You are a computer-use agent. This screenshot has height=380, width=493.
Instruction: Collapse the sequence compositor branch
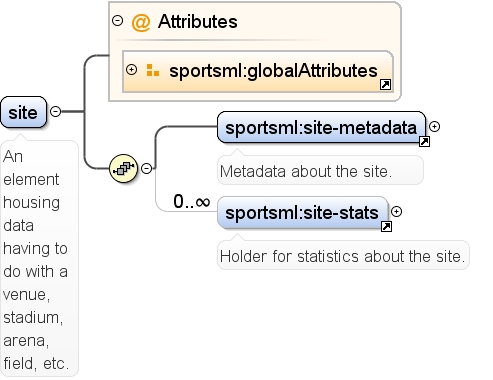146,168
